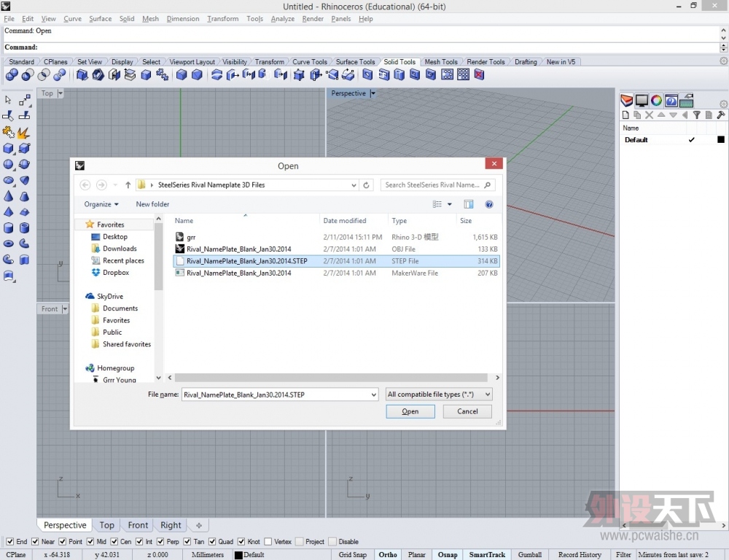This screenshot has width=729, height=560.
Task: Open the Dimension menu
Action: click(x=183, y=19)
